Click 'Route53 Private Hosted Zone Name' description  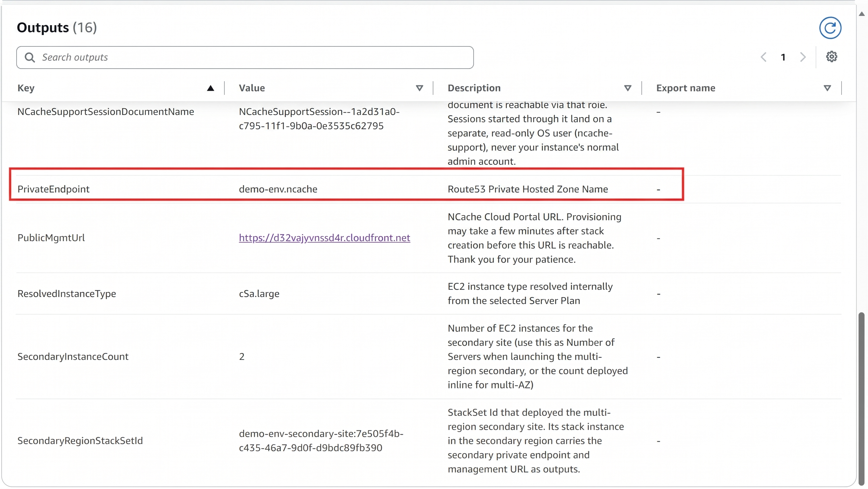528,189
